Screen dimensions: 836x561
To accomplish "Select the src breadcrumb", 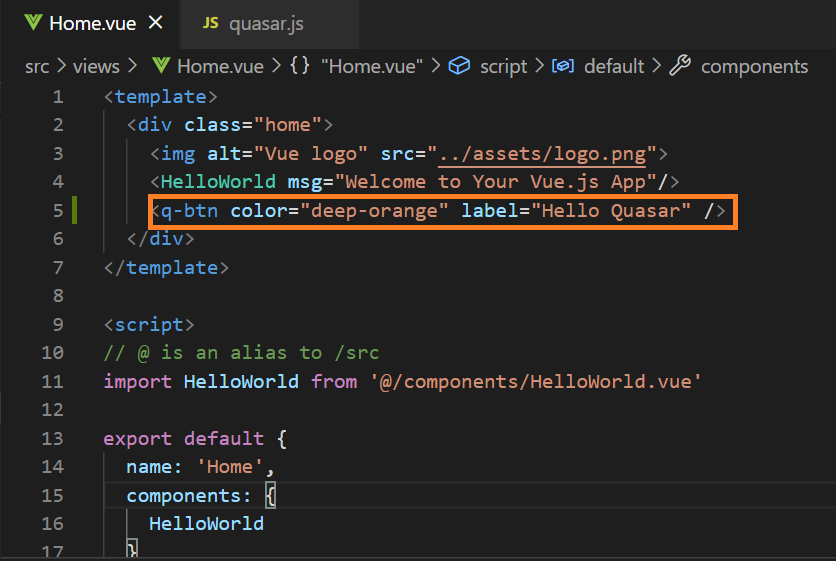I will pyautogui.click(x=37, y=67).
